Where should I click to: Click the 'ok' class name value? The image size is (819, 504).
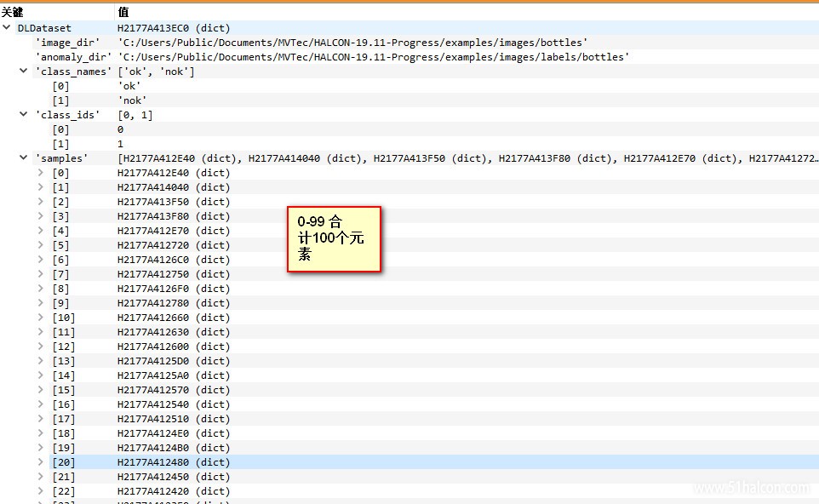(129, 86)
